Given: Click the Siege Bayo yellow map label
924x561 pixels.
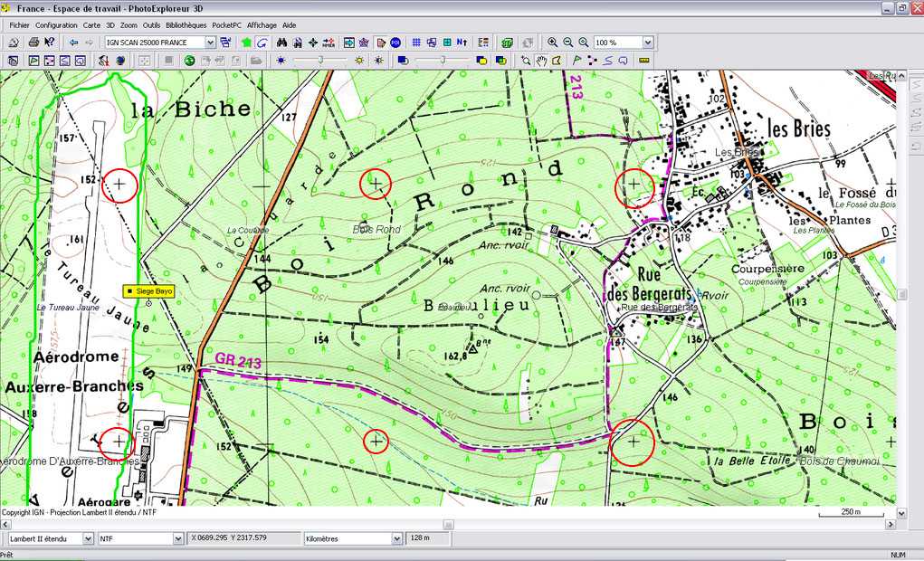Looking at the screenshot, I should 148,291.
